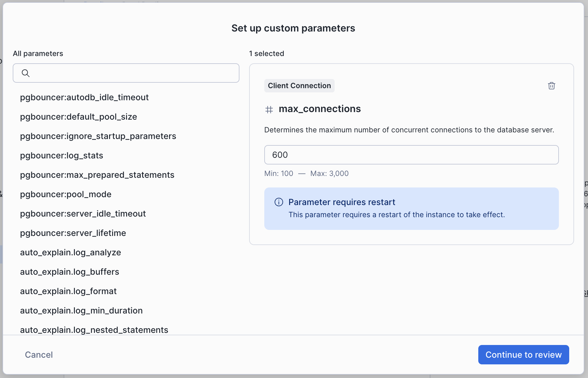Click the search magnifier icon

pos(26,73)
